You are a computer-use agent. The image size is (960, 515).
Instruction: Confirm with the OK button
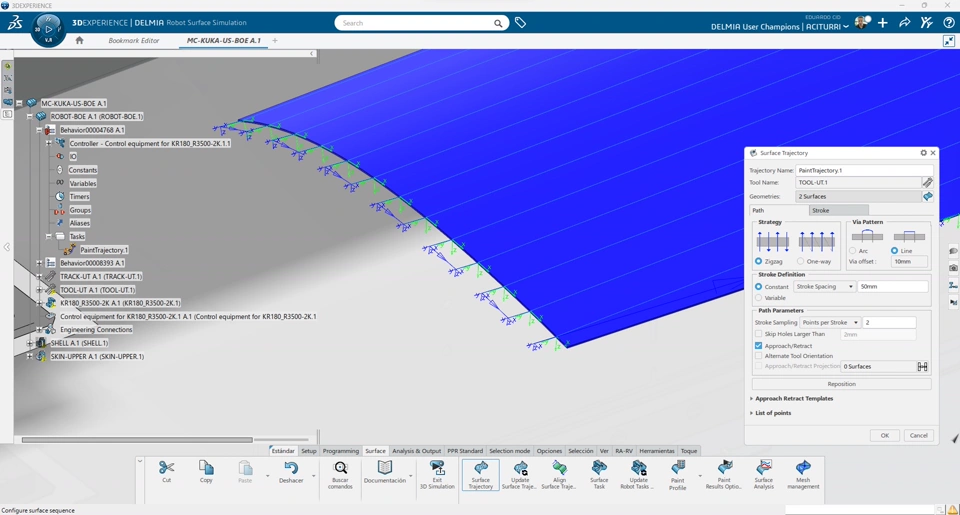tap(885, 435)
